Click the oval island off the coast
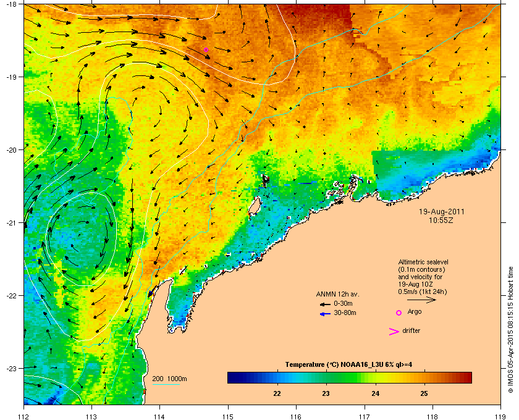519x420 pixels. [254, 206]
